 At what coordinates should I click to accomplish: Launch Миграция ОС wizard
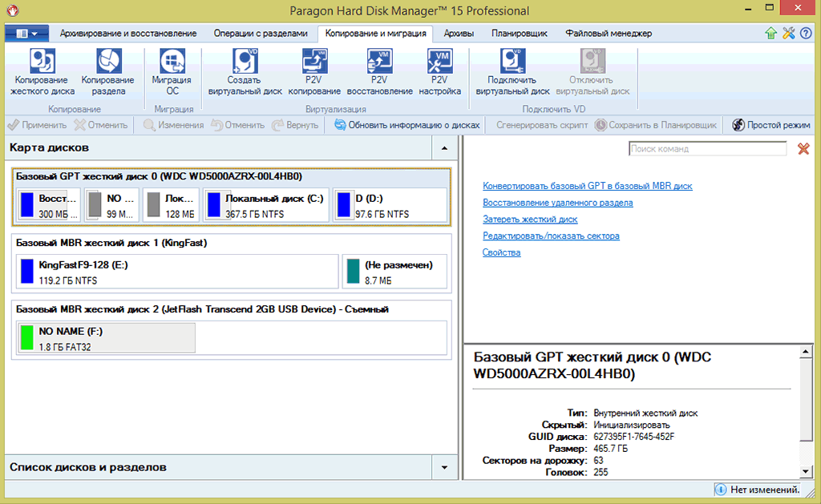tap(172, 72)
